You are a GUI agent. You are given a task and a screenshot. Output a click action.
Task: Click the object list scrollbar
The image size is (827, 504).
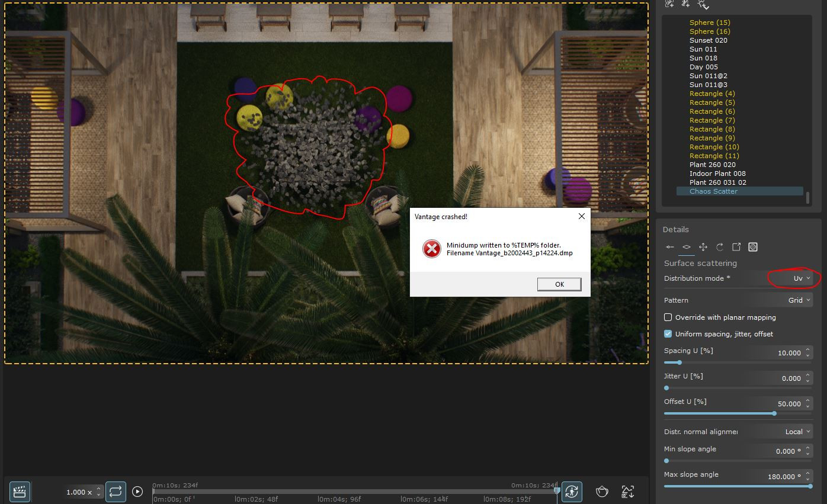point(807,198)
